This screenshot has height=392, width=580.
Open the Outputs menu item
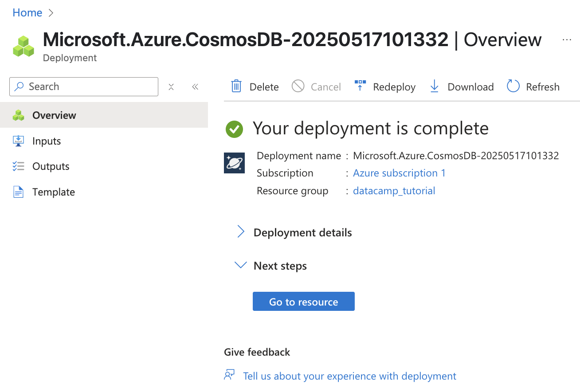click(x=104, y=166)
